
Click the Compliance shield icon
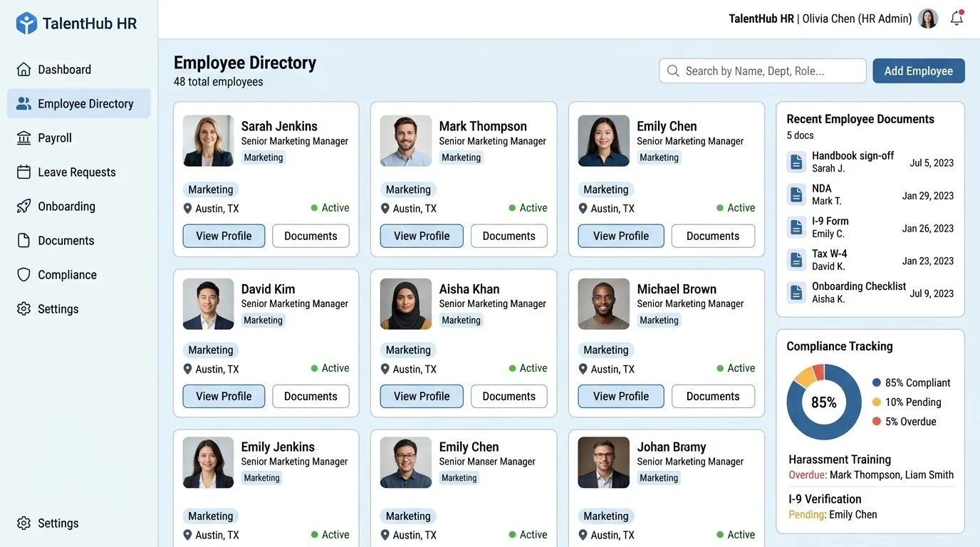(24, 275)
